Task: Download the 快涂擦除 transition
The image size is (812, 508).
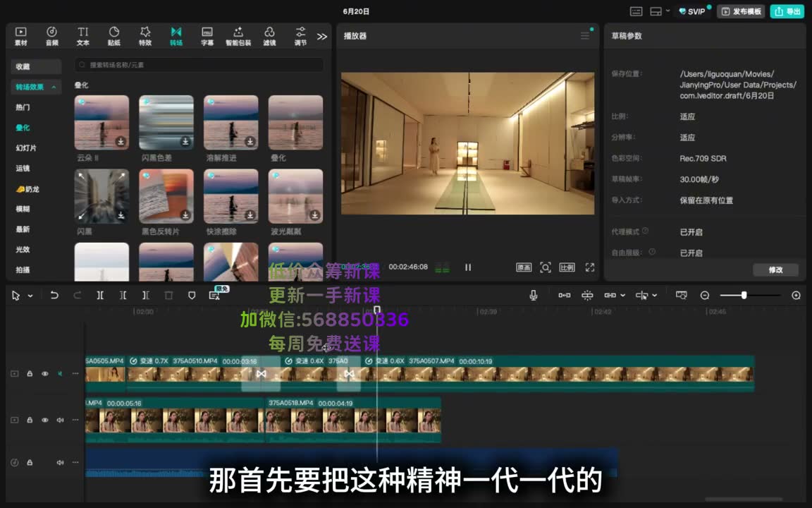Action: (250, 215)
